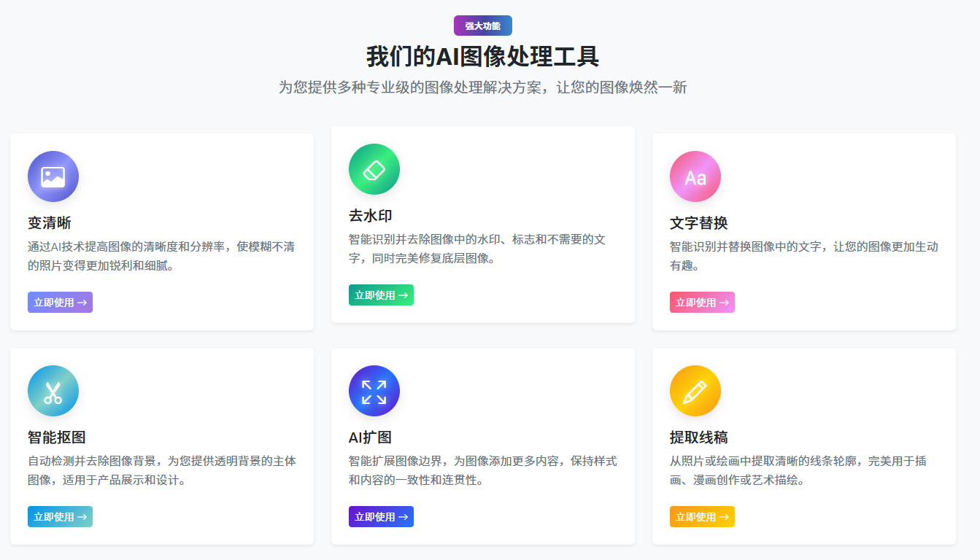Click the 提取线稿 pencil icon
Viewport: 980px width, 560px height.
point(695,391)
